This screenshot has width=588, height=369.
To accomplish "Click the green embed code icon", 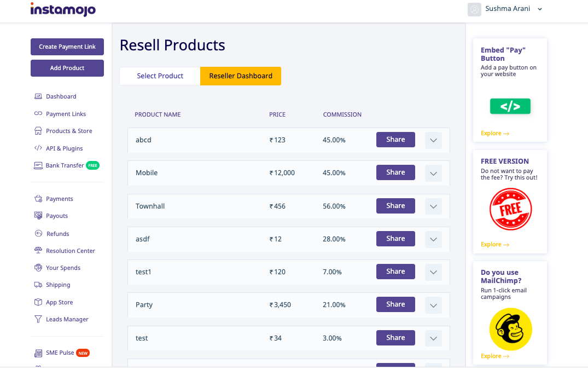I will pos(510,106).
